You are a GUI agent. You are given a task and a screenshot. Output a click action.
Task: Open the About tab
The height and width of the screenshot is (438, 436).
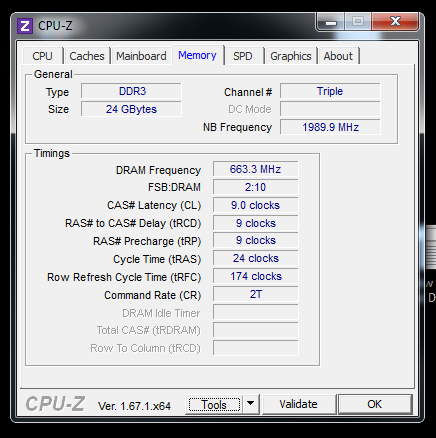click(338, 56)
